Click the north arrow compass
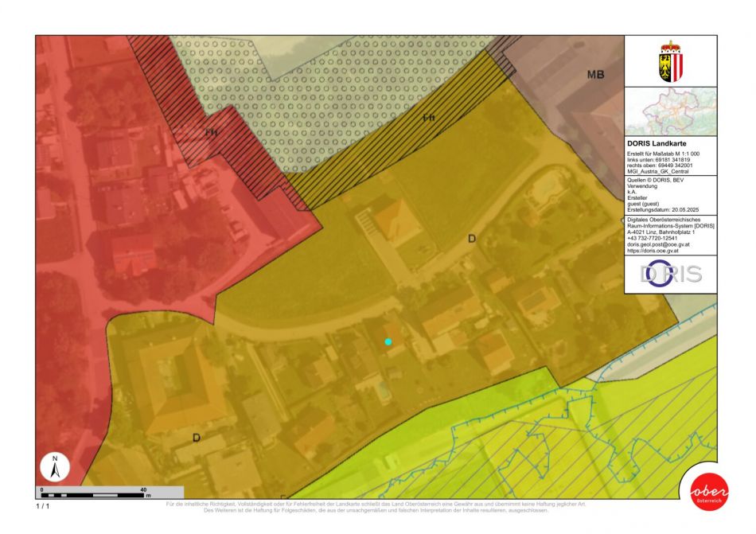 point(55,467)
